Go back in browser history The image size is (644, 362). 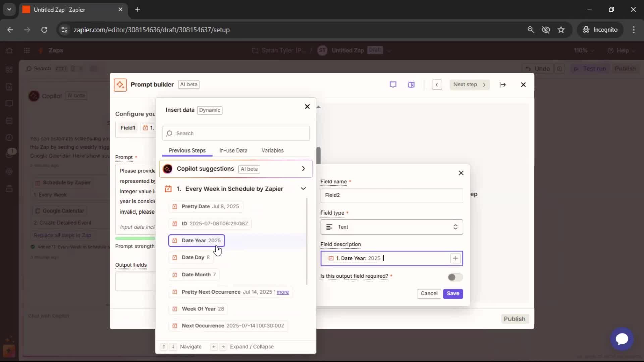coord(10,30)
